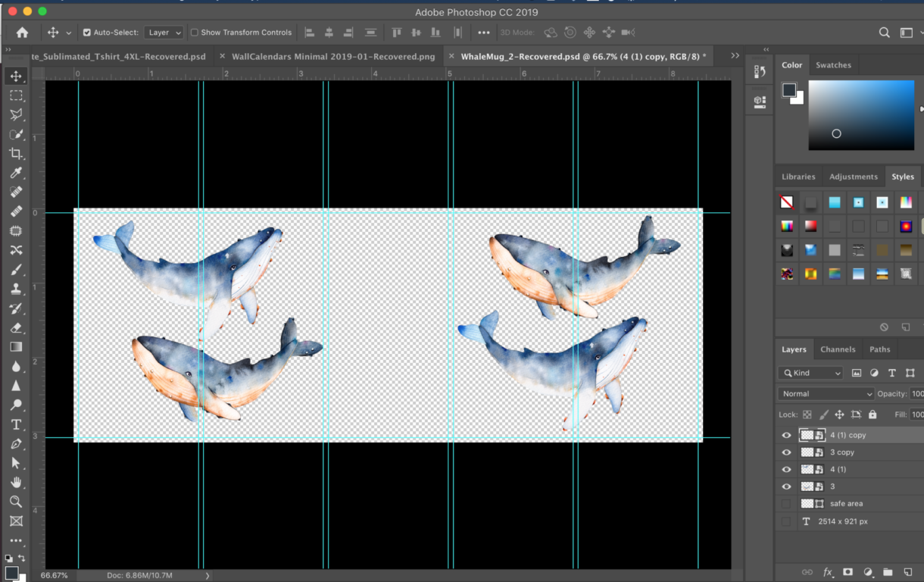Viewport: 924px width, 582px height.
Task: Select the Eraser tool
Action: tap(16, 328)
